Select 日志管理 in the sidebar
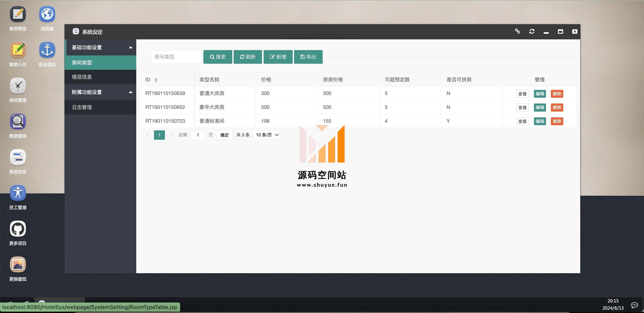This screenshot has width=644, height=313. pos(100,107)
